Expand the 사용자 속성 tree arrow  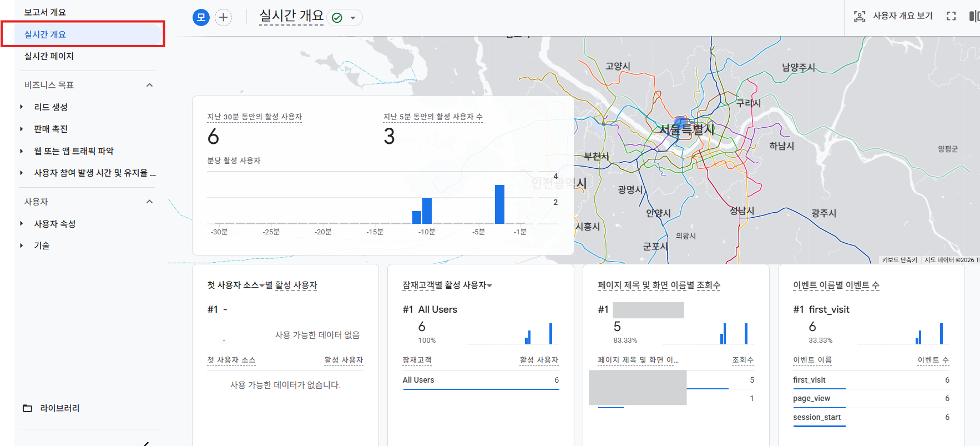(x=22, y=223)
